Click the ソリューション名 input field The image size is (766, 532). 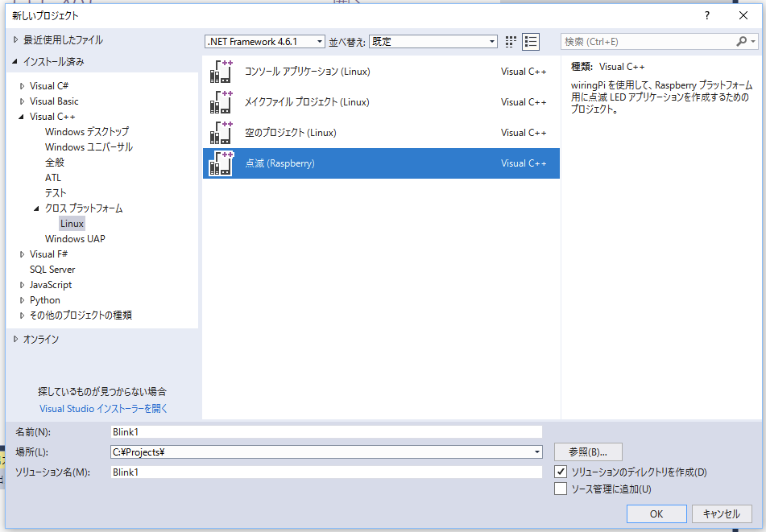click(x=326, y=472)
